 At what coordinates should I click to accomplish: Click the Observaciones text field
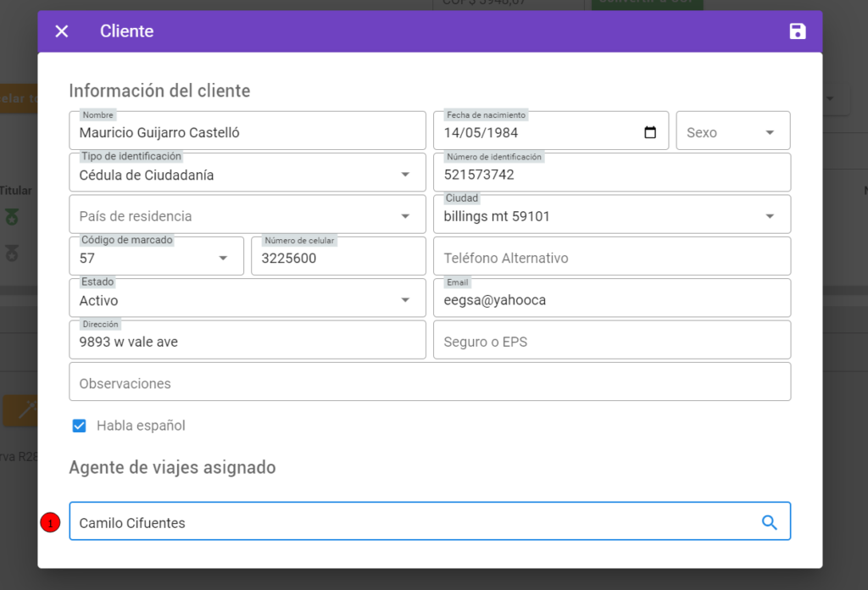coord(430,382)
